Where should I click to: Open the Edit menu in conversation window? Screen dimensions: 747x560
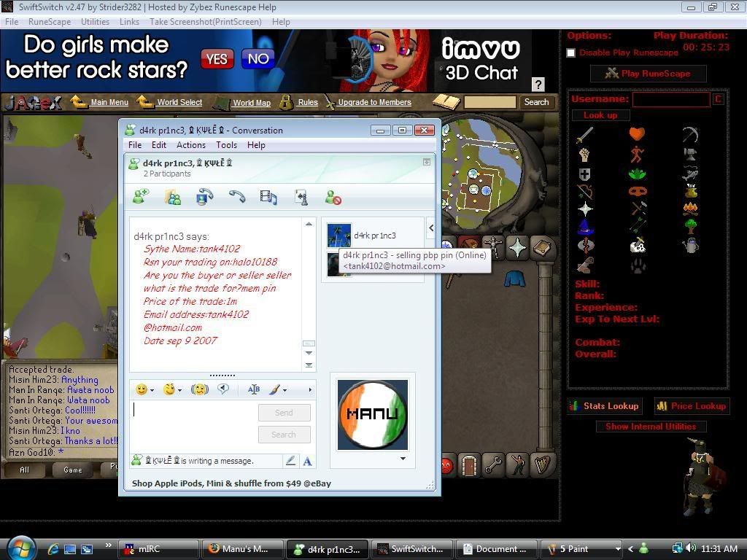158,145
